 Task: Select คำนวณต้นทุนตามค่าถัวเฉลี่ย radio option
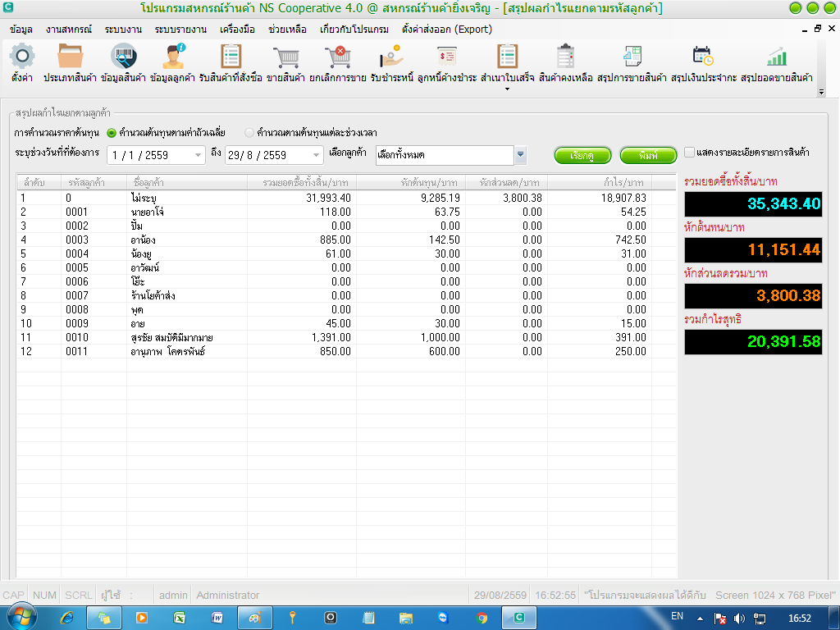(112, 133)
